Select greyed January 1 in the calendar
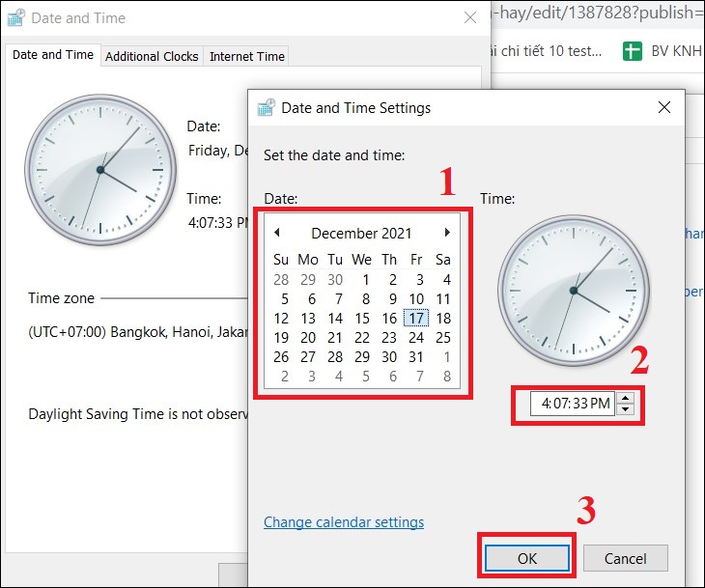Viewport: 705px width, 588px height. coord(446,357)
